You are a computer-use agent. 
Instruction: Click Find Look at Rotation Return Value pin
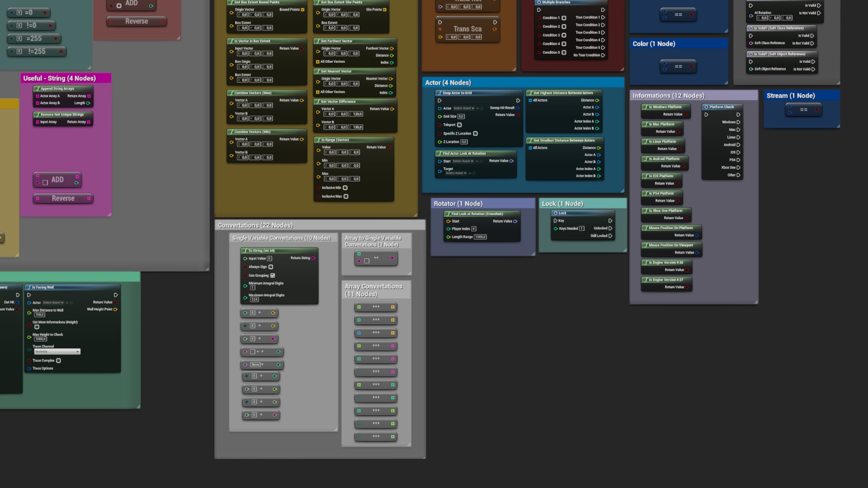(515, 221)
